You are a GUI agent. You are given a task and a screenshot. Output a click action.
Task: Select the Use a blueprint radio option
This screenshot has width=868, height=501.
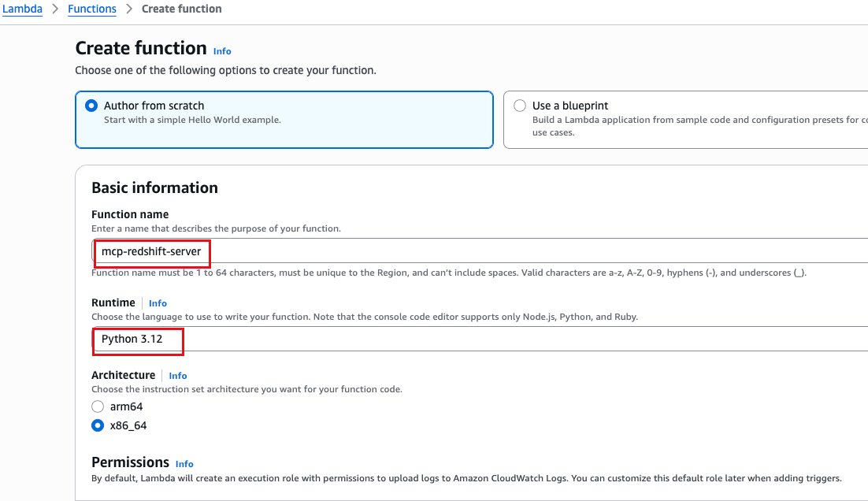[x=520, y=106]
